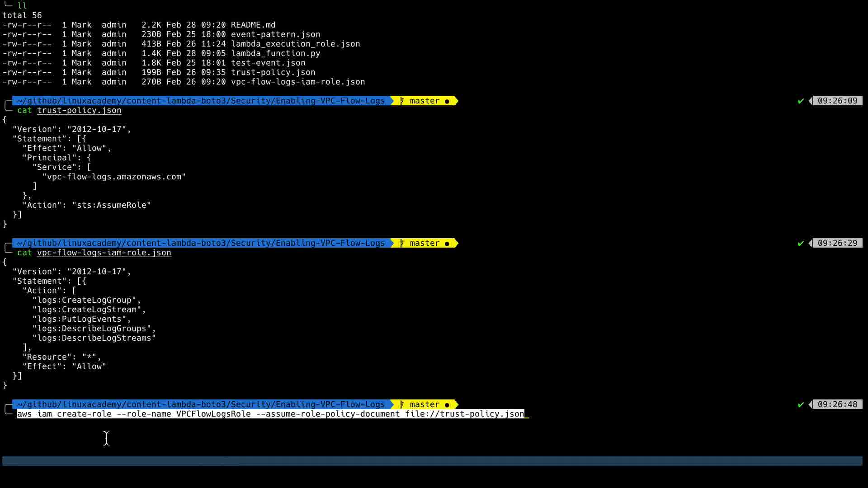868x488 pixels.
Task: Click the green checkmark beside 09:26:29
Action: tap(801, 243)
